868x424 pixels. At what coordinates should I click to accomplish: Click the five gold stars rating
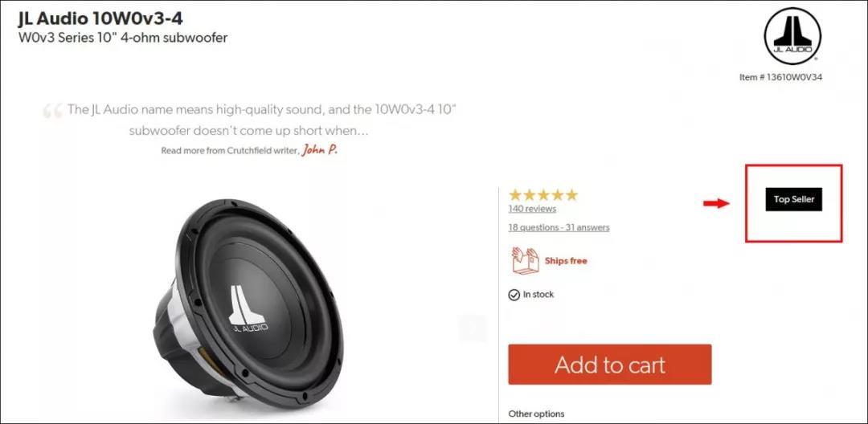[543, 194]
